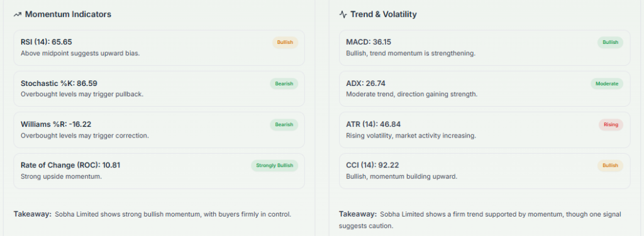Click 'Above midpoint suggests upward bias.' text
The width and height of the screenshot is (644, 236).
[x=80, y=53]
